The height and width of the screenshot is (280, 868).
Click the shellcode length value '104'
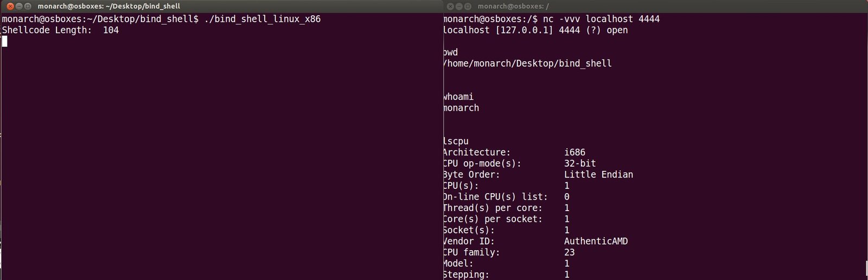pos(111,30)
